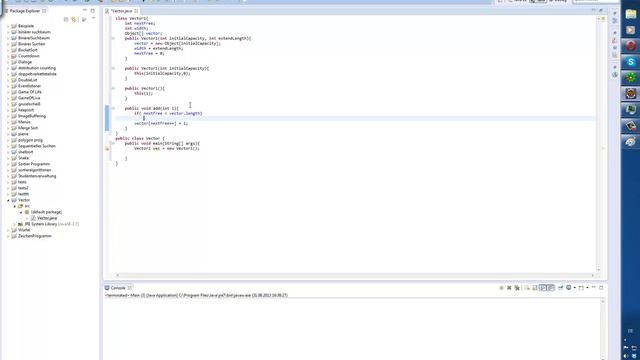Collapse the src folder node
Viewport: 640px width, 360px height.
(15, 207)
